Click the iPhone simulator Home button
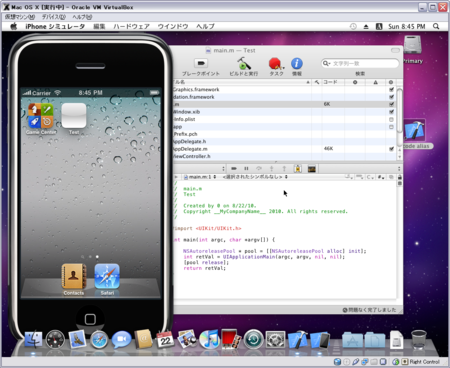450x368 pixels. coord(90,319)
